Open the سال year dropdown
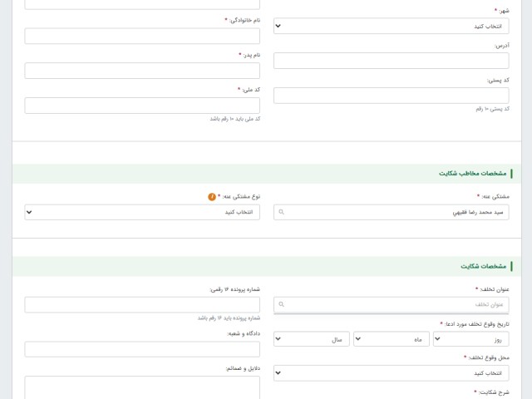Screen dimensions: 532x399 [x=312, y=339]
